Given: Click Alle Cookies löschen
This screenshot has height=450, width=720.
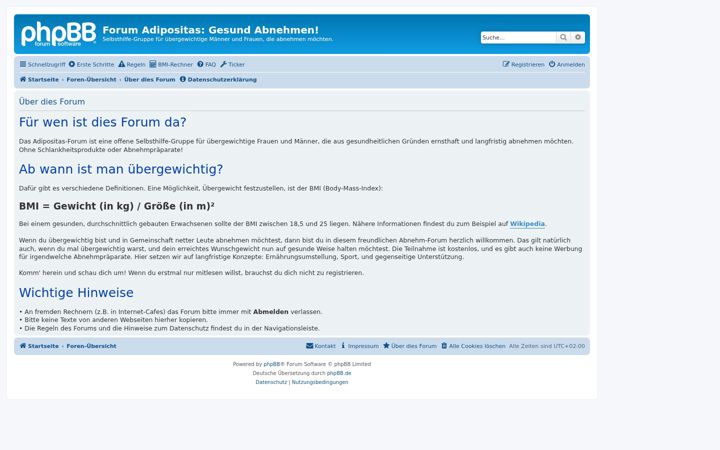Looking at the screenshot, I should coord(473,346).
